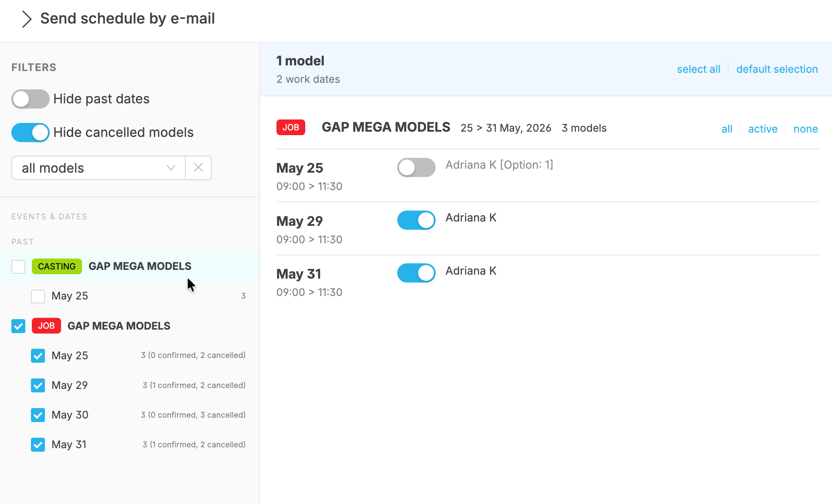Clear the all models filter
The width and height of the screenshot is (832, 504).
pos(198,168)
